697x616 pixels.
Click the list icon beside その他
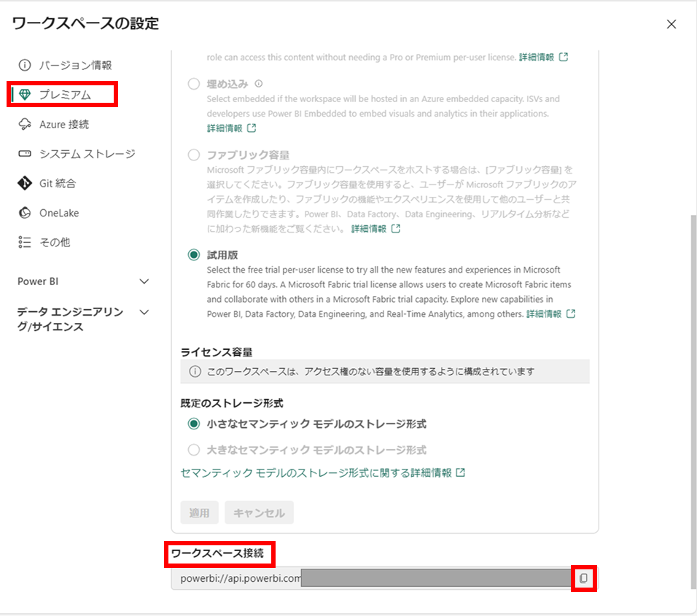(25, 242)
